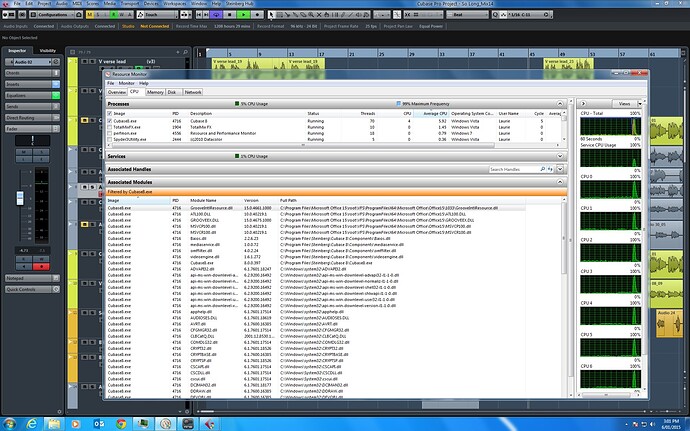Viewport: 690px width, 431px height.
Task: Open Resource Monitor Monitor menu
Action: point(126,83)
